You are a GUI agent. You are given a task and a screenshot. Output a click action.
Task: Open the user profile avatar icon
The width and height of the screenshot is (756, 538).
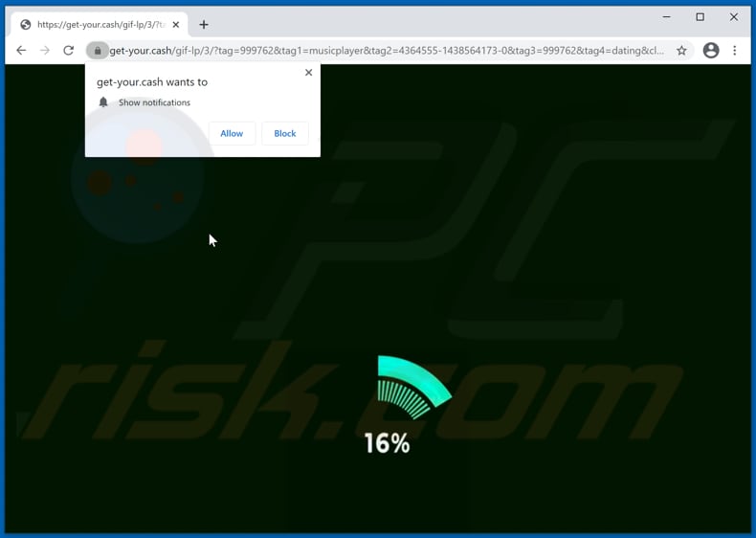(x=711, y=50)
